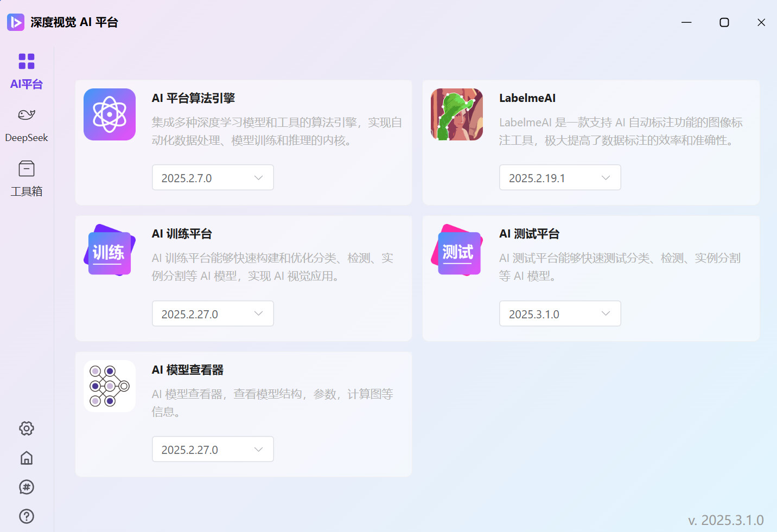Close the 深度视觉 AI 平台 window
Screen dimensions: 777x532
click(x=761, y=22)
